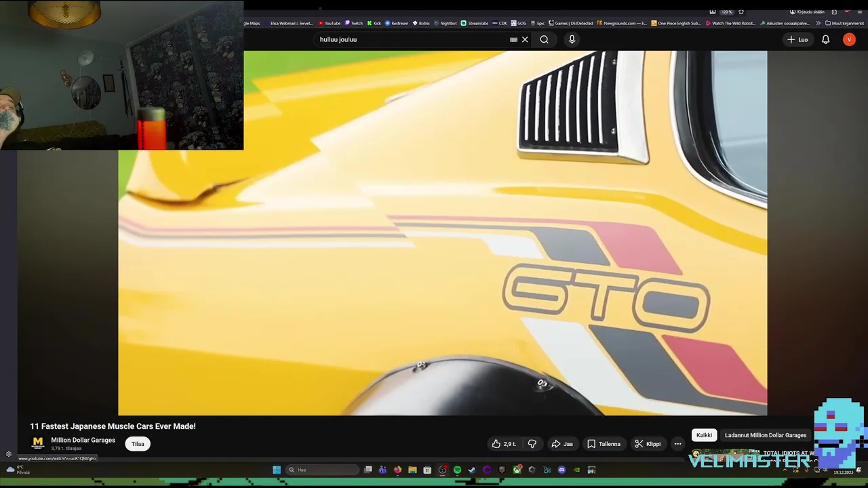Click the 120% zoom level indicator
The image size is (868, 488).
click(726, 12)
